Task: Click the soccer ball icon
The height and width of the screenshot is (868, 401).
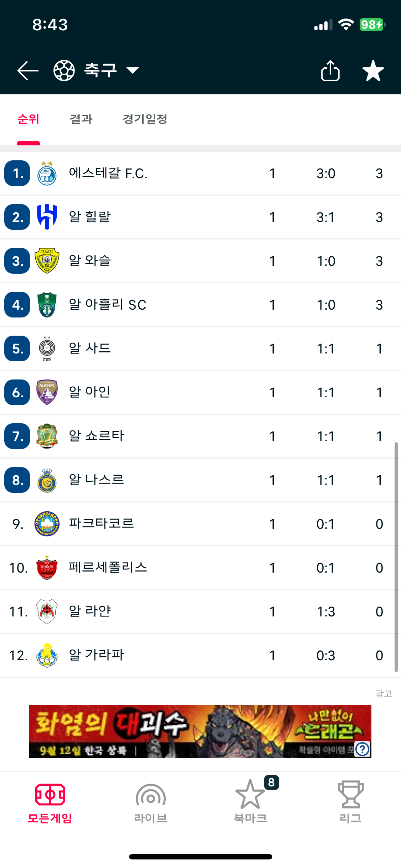Action: coord(64,71)
